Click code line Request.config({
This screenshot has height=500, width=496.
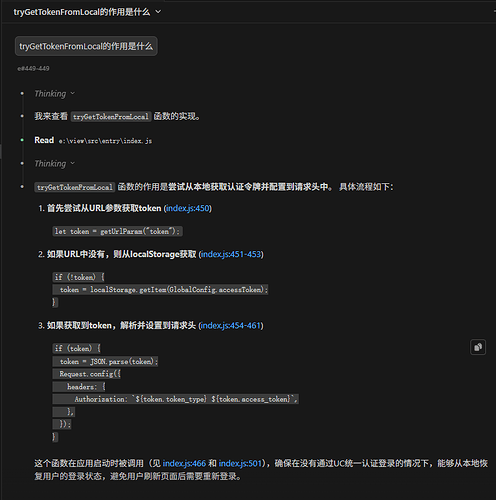[x=87, y=374]
